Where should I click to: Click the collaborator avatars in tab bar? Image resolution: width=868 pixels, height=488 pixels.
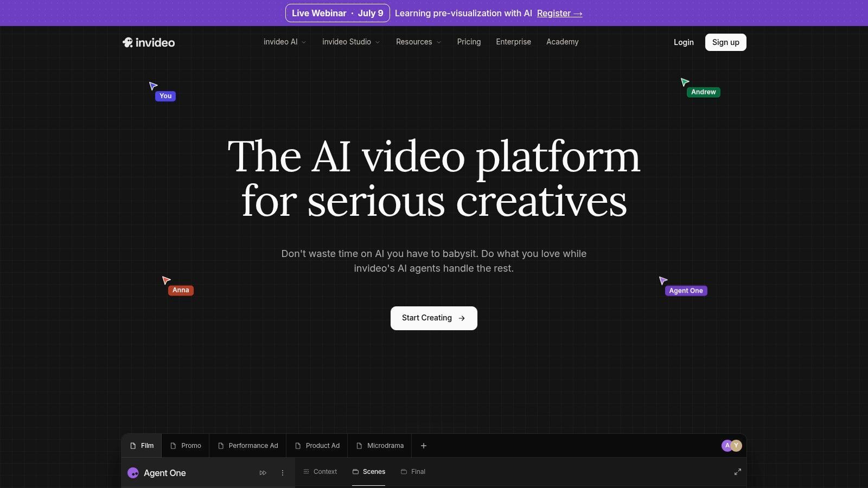point(731,446)
